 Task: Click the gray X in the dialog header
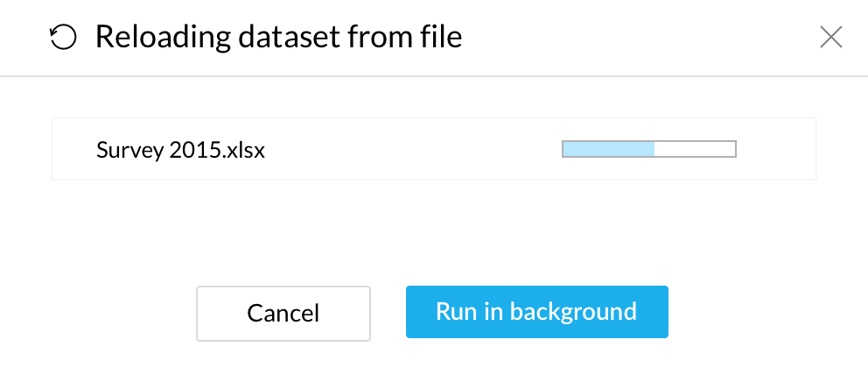(x=829, y=37)
